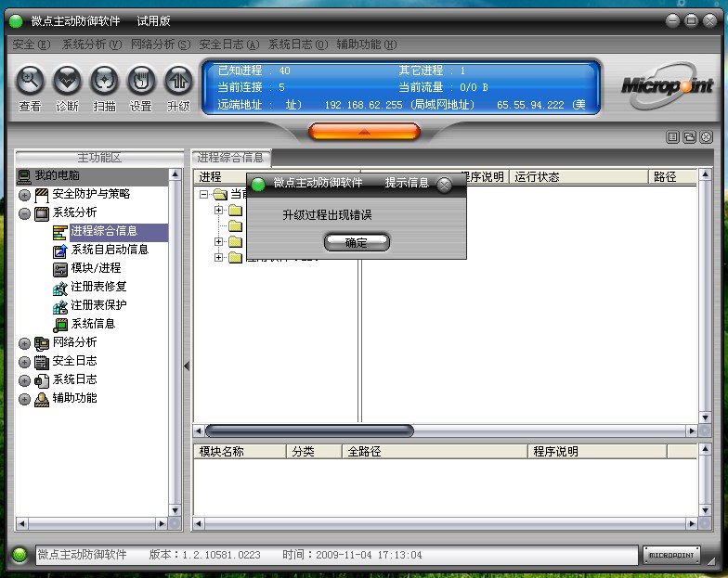728x578 pixels.
Task: Click the 模块/进程 icon
Action: (59, 269)
